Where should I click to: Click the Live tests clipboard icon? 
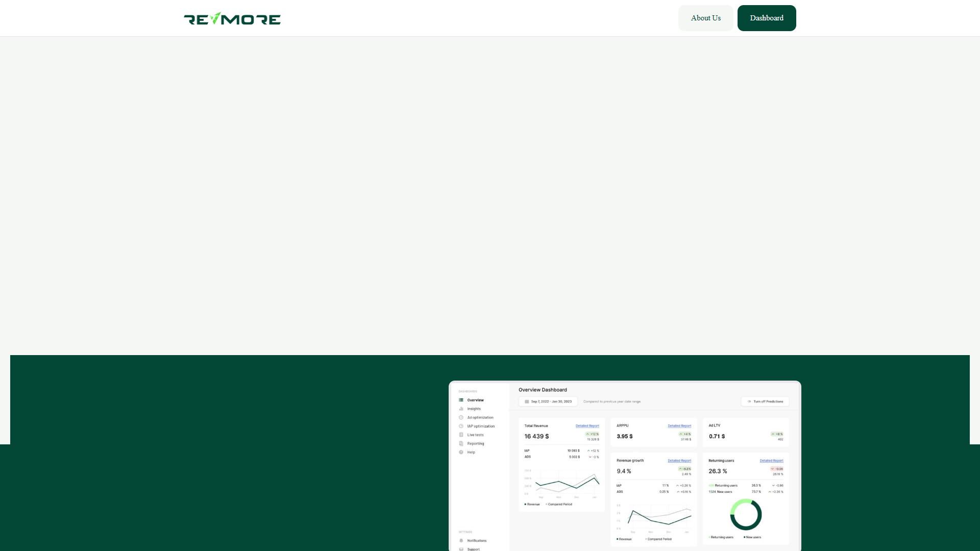(461, 435)
